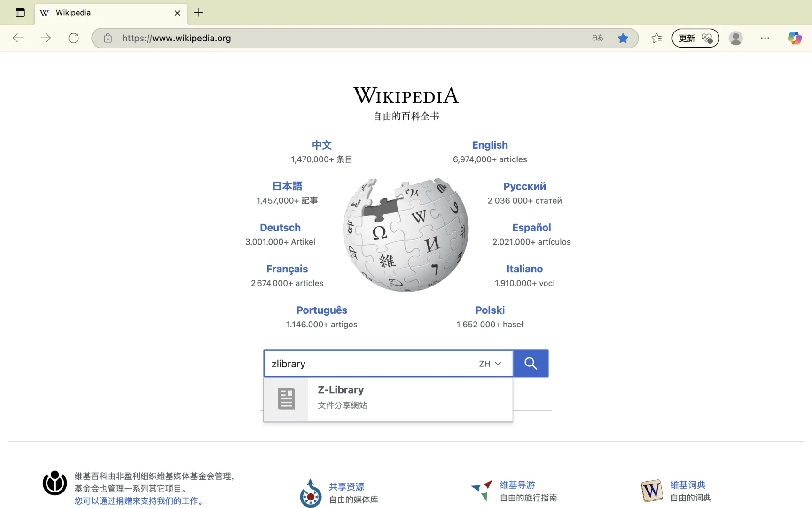This screenshot has width=812, height=508.
Task: Open the Deutsch Wikipedia link
Action: point(280,228)
